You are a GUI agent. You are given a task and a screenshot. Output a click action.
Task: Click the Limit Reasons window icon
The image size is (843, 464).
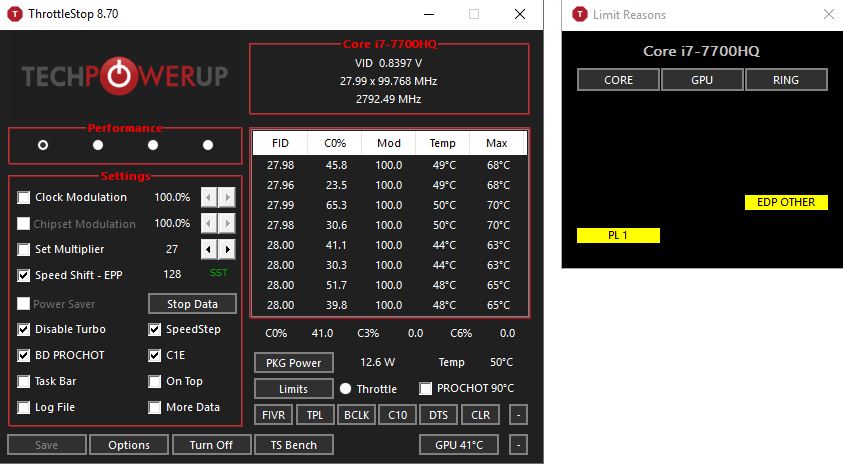click(x=580, y=15)
